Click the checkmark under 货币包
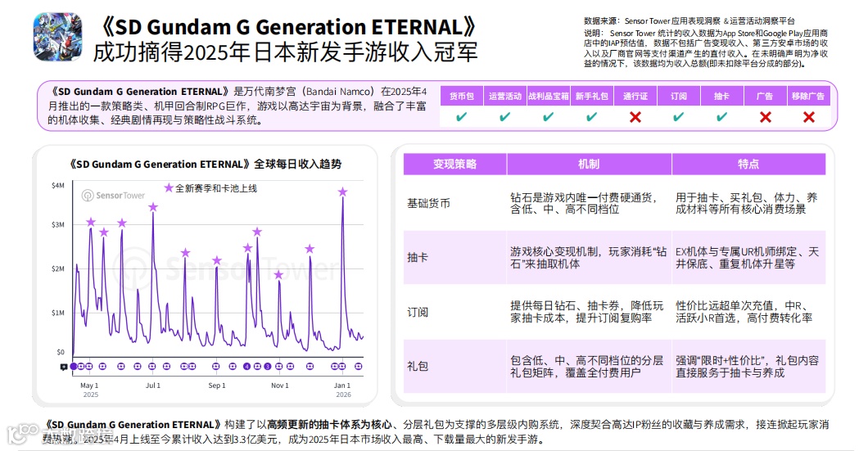 461,117
